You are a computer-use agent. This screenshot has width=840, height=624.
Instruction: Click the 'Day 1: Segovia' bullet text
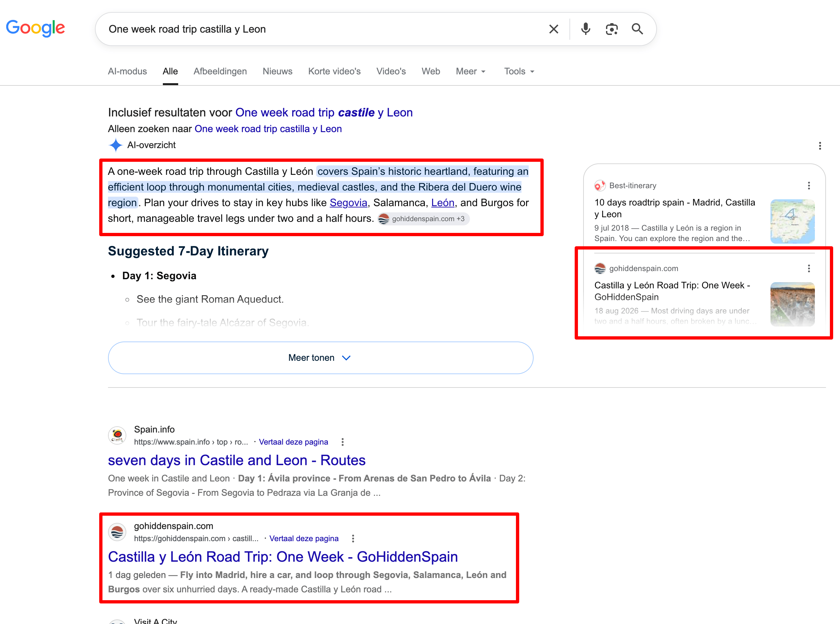[159, 276]
